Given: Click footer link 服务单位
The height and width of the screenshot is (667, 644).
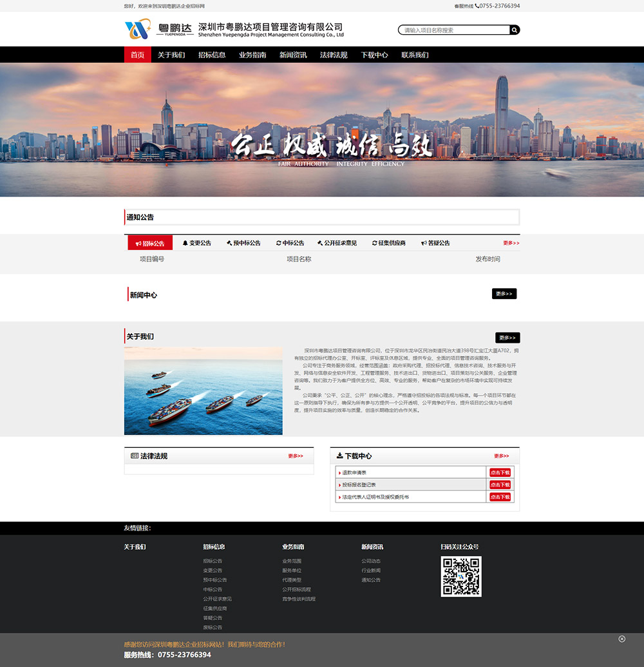Looking at the screenshot, I should (292, 570).
